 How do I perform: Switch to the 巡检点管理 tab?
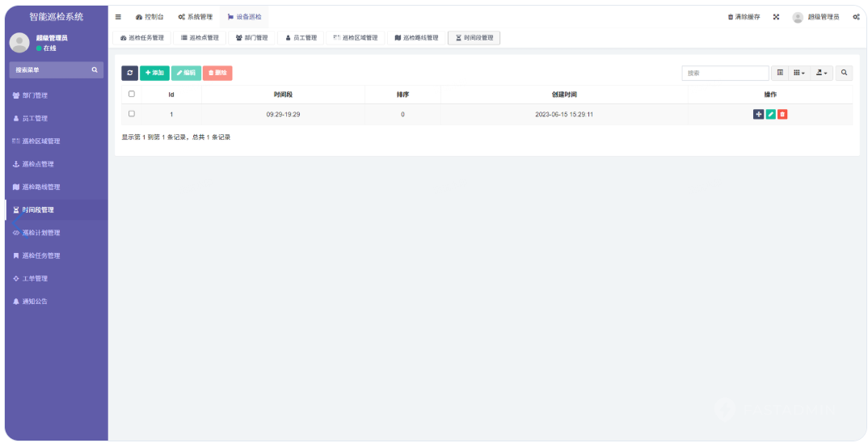coord(199,38)
